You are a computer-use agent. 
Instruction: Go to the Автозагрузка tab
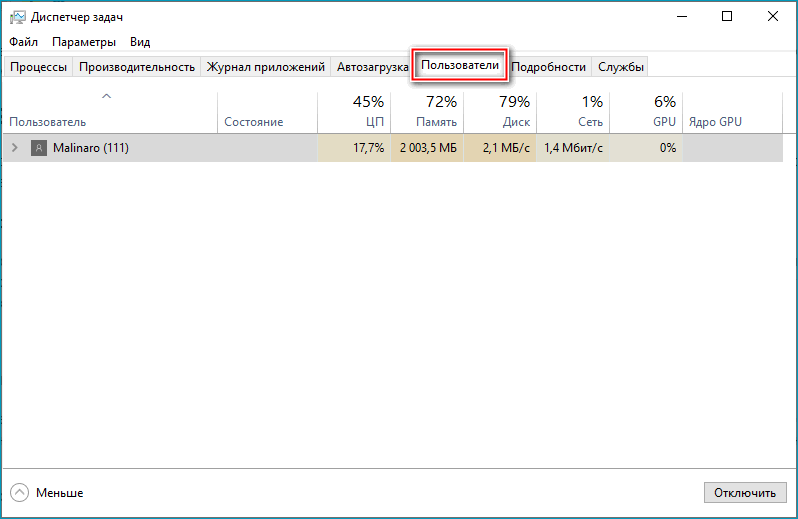(372, 67)
